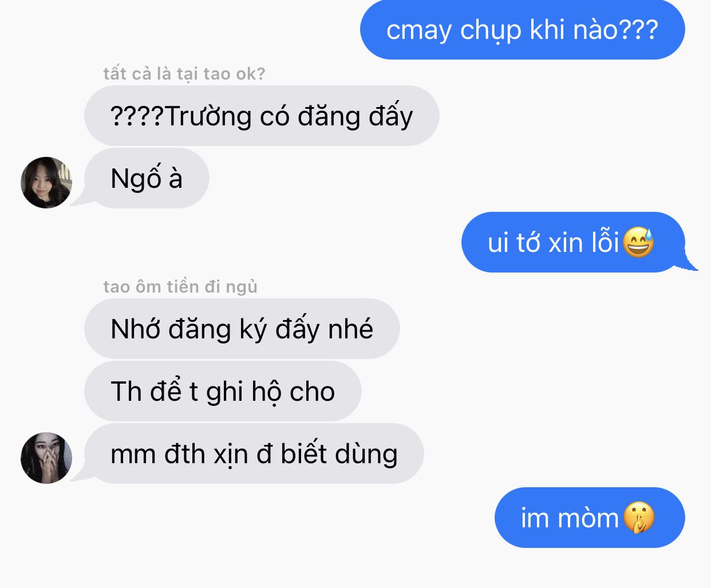711x588 pixels.
Task: Tap the "Th để t ghi hộ cho" bubble
Action: tap(223, 391)
